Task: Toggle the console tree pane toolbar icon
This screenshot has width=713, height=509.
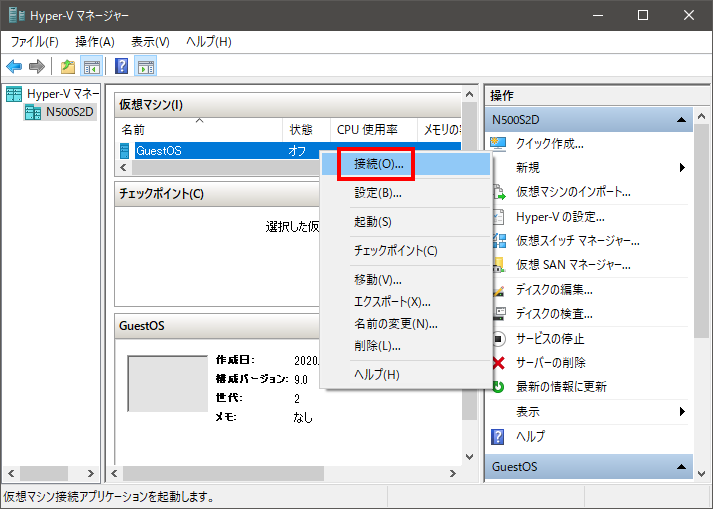Action: (91, 66)
